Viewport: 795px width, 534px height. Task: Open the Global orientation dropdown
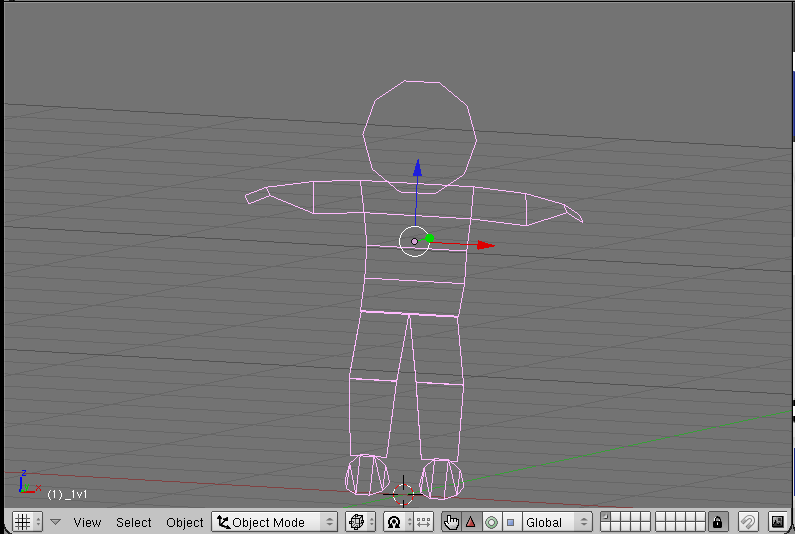557,522
